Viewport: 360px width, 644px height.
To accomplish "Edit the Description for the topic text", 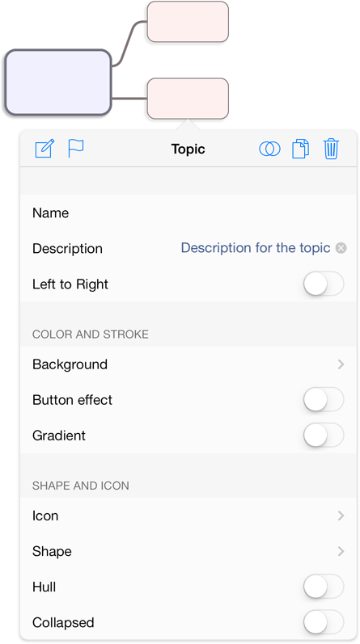I will (256, 248).
